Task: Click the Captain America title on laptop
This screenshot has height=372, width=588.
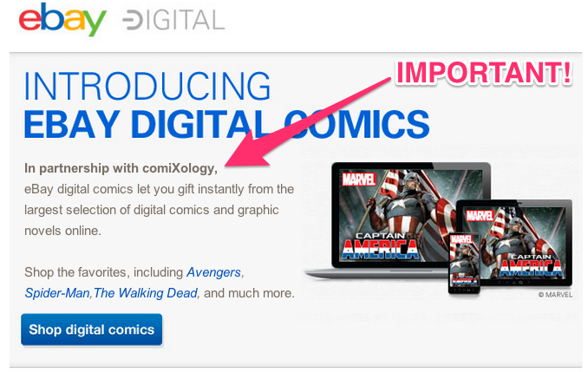Action: [x=380, y=246]
